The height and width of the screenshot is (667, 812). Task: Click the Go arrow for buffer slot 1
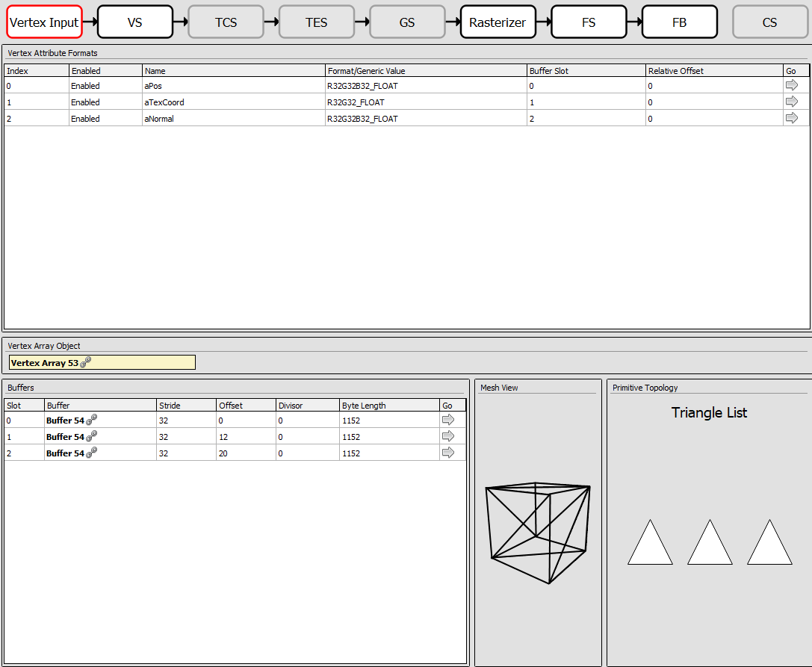(448, 436)
